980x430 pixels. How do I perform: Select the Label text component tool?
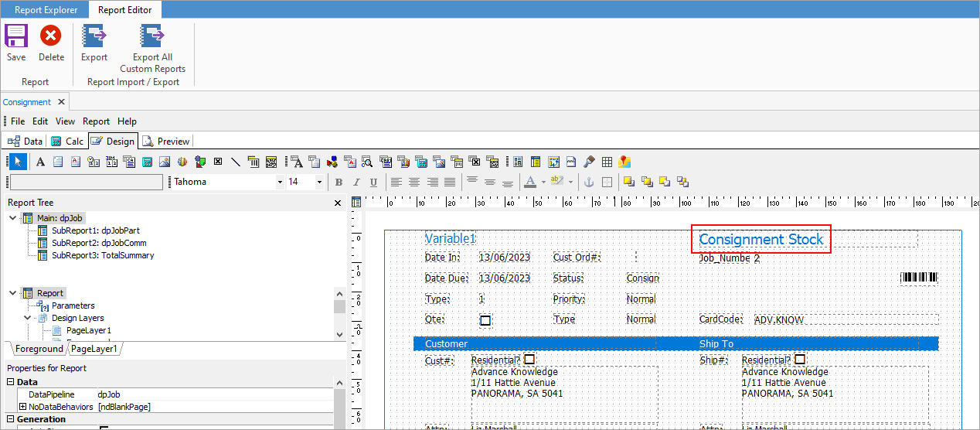41,162
